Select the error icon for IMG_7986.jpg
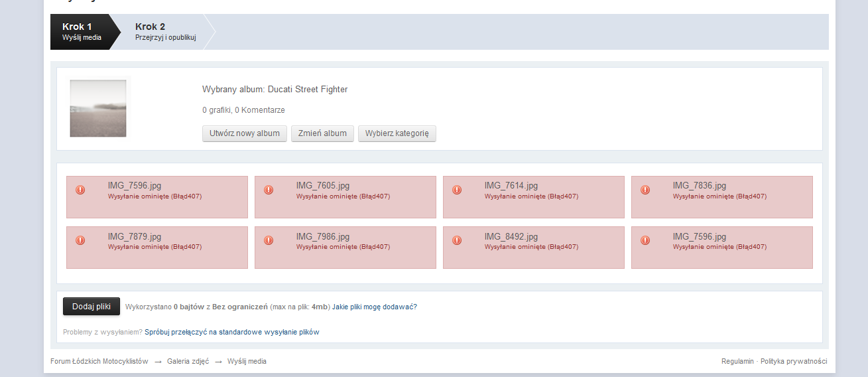 point(269,240)
